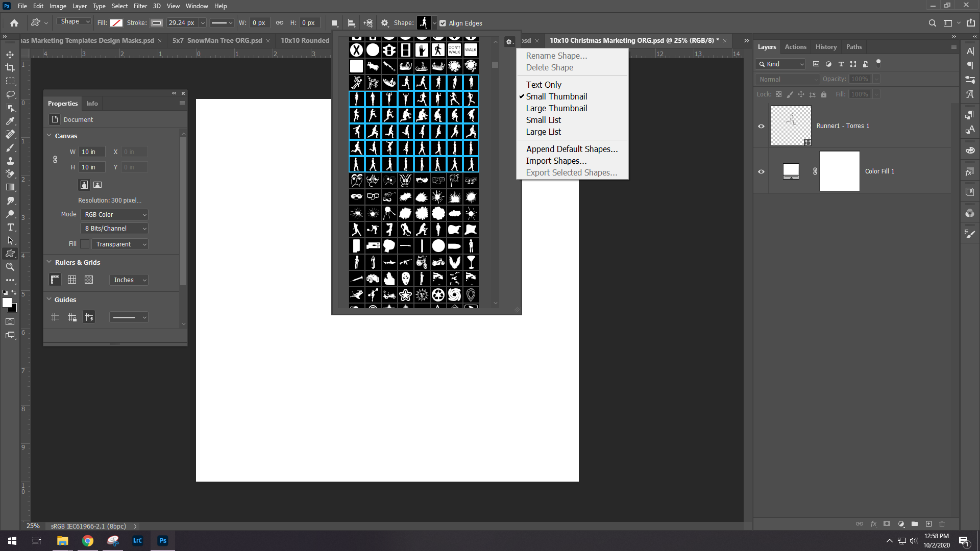Select the Zoom tool
The height and width of the screenshot is (551, 980).
(10, 267)
